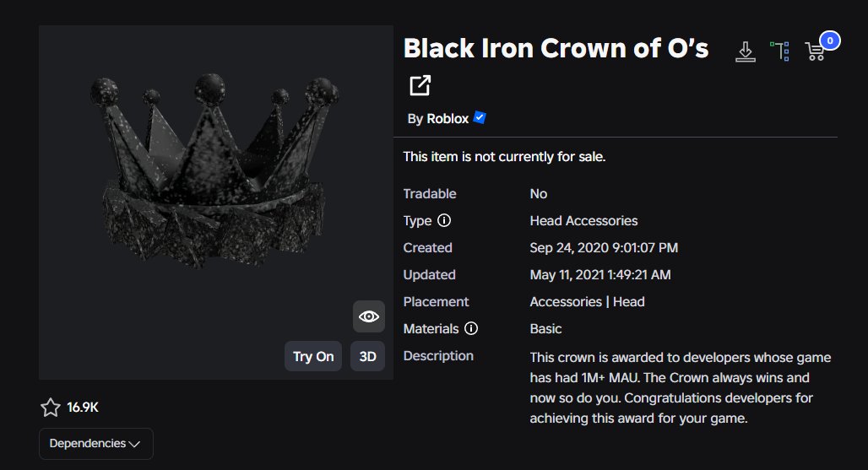Click the Black Iron Crown of O's title
868x470 pixels.
(x=556, y=49)
